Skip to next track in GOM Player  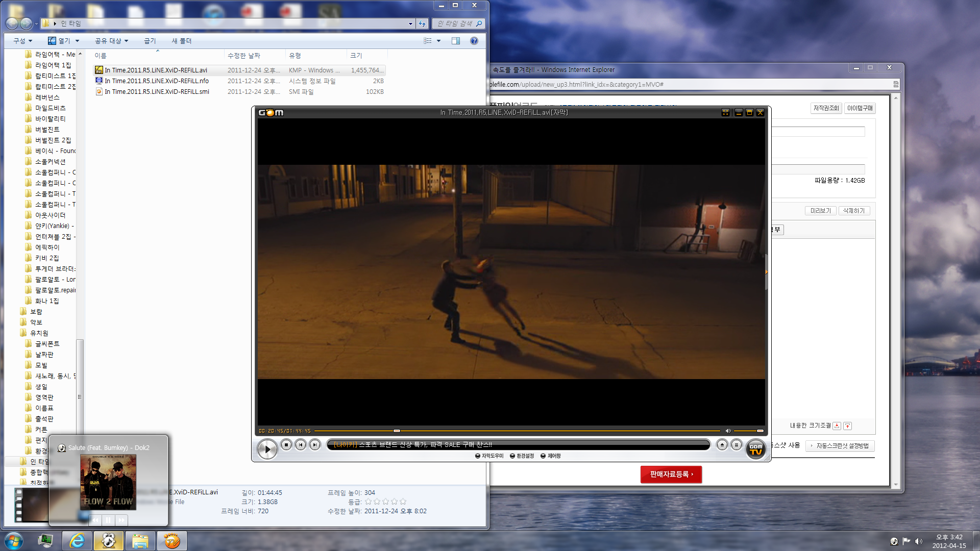tap(315, 445)
